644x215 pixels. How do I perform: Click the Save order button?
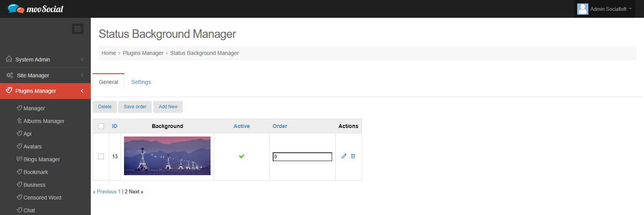click(x=135, y=107)
